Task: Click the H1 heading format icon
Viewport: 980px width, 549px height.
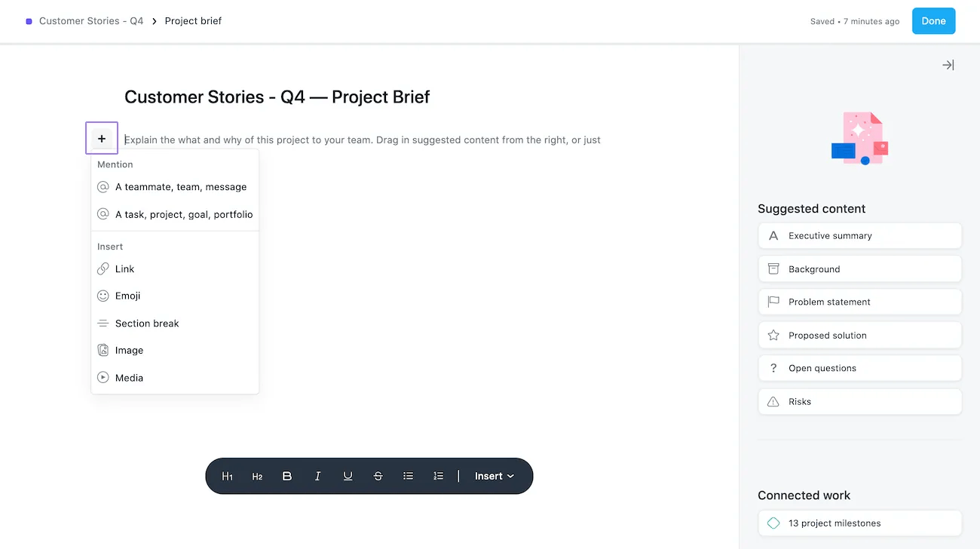Action: point(227,477)
